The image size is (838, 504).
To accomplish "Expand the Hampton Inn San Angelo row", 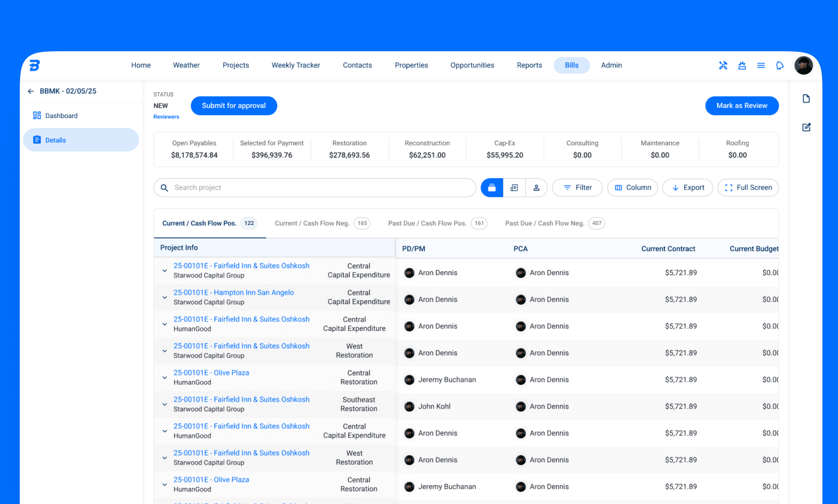I will 165,297.
